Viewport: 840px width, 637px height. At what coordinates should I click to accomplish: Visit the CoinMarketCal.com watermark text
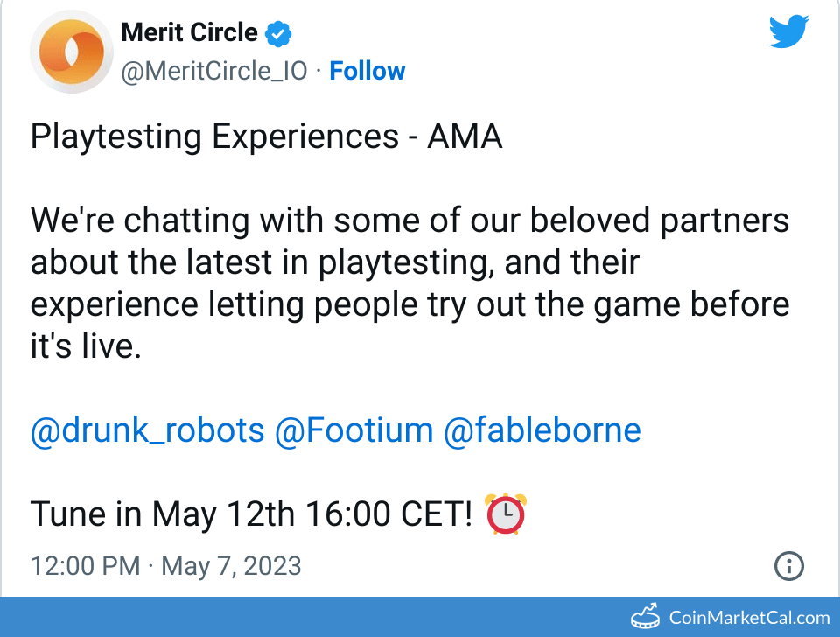click(x=749, y=617)
